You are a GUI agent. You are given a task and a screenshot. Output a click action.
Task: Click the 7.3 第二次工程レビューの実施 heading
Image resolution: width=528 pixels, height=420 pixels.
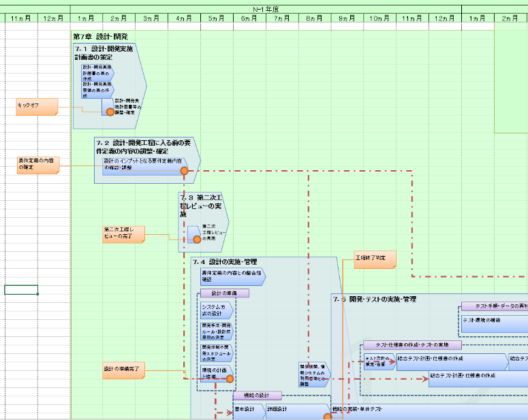(201, 206)
